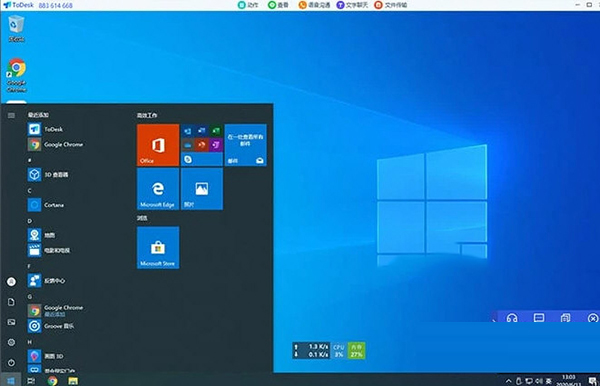Open Documents from Start sidebar
Image resolution: width=600 pixels, height=386 pixels.
point(11,302)
